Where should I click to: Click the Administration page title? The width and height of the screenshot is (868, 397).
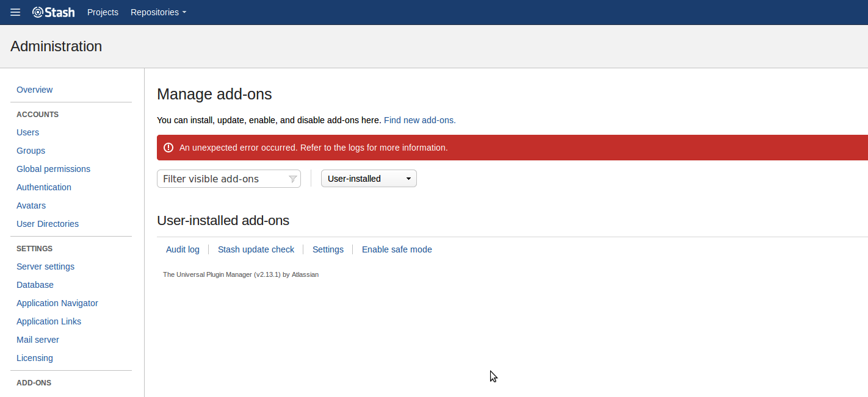pyautogui.click(x=56, y=46)
